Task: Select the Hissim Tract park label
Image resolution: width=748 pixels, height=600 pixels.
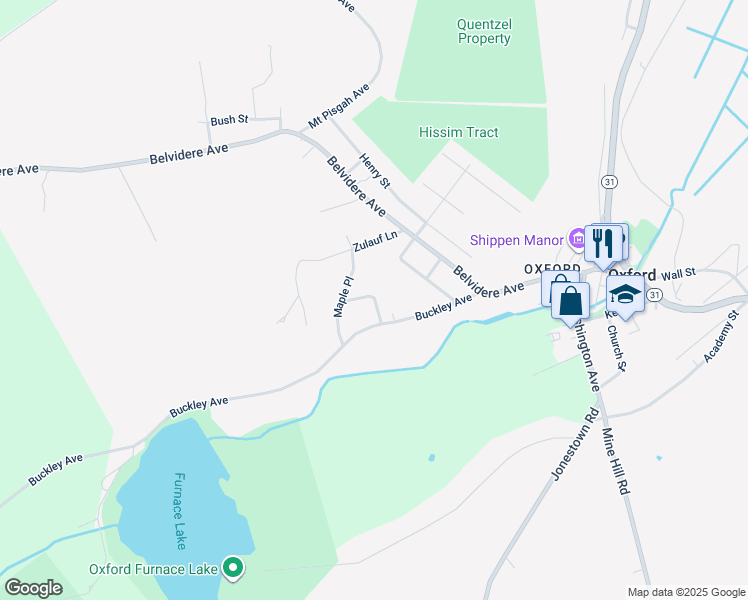Action: click(458, 132)
